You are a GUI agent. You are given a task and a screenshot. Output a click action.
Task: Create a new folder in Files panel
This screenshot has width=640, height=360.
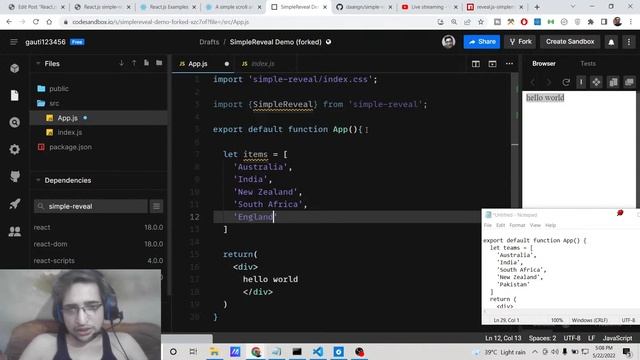tap(159, 63)
